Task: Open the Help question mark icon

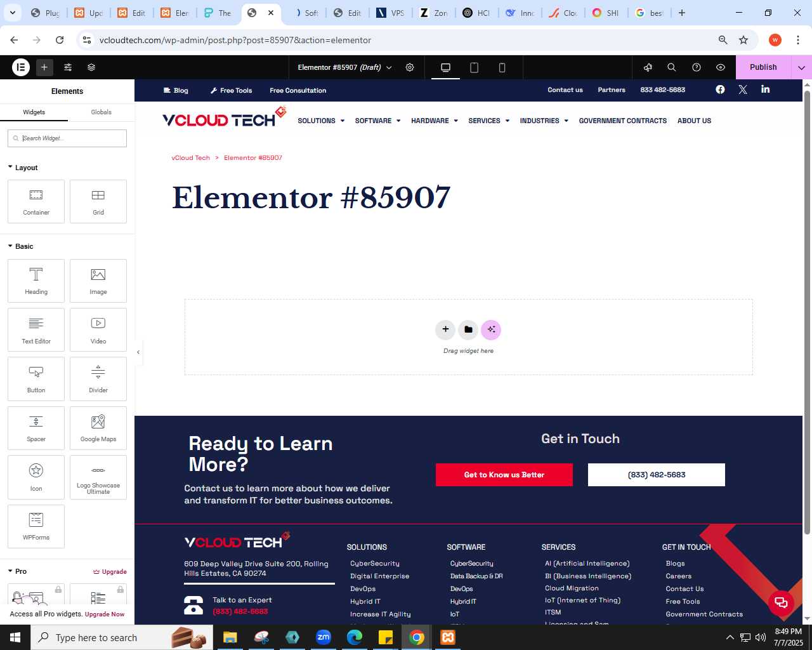Action: pyautogui.click(x=697, y=67)
